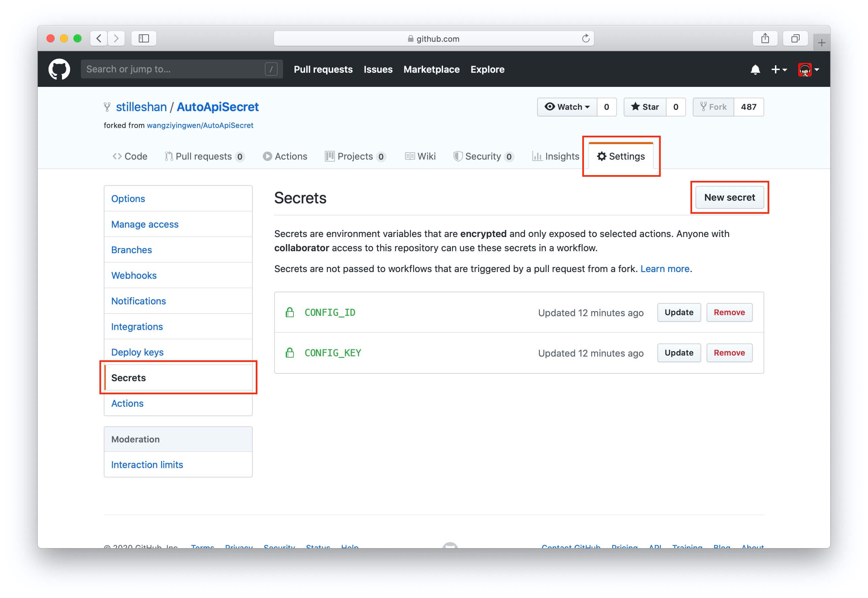Toggle the Safari sidebar icon
The height and width of the screenshot is (598, 868).
(144, 39)
